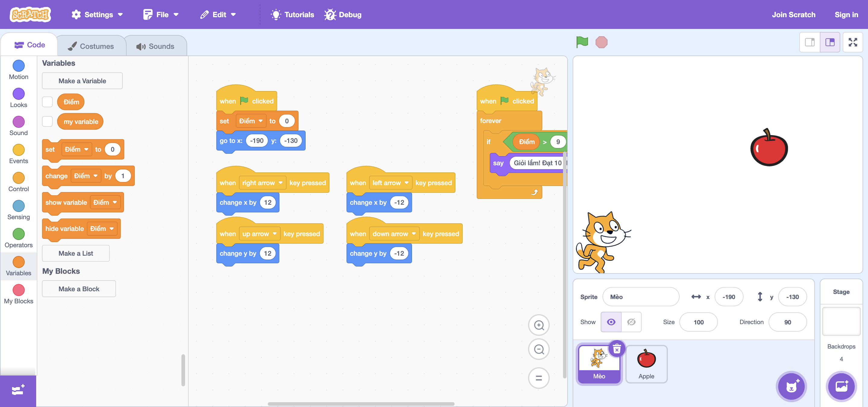The image size is (868, 407).
Task: Switch to the Costumes tab
Action: (91, 46)
